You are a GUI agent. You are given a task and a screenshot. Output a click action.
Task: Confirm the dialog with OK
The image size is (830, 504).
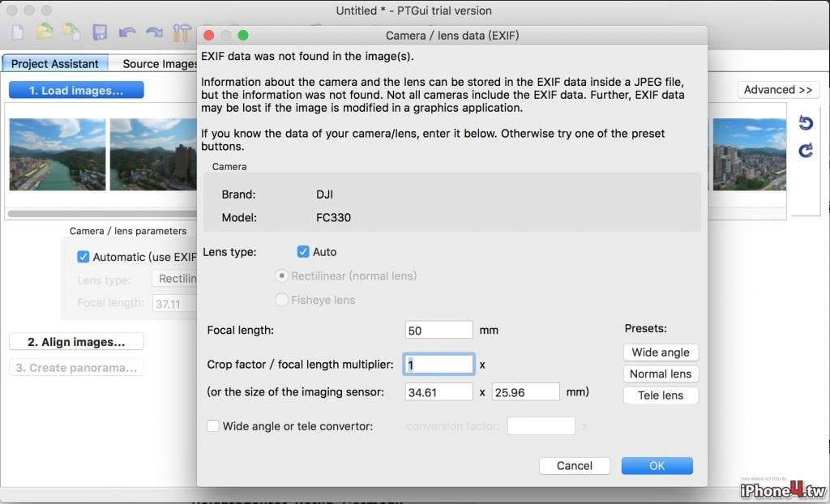[657, 465]
